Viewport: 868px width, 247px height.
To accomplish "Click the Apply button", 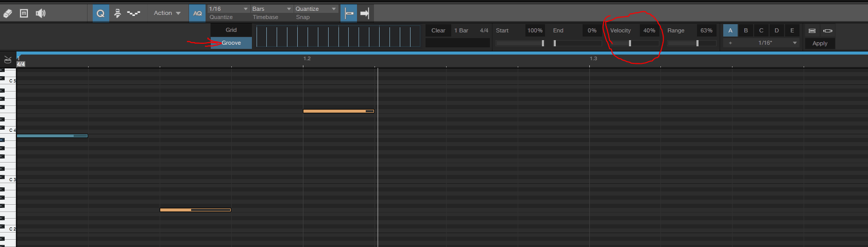I will 820,43.
